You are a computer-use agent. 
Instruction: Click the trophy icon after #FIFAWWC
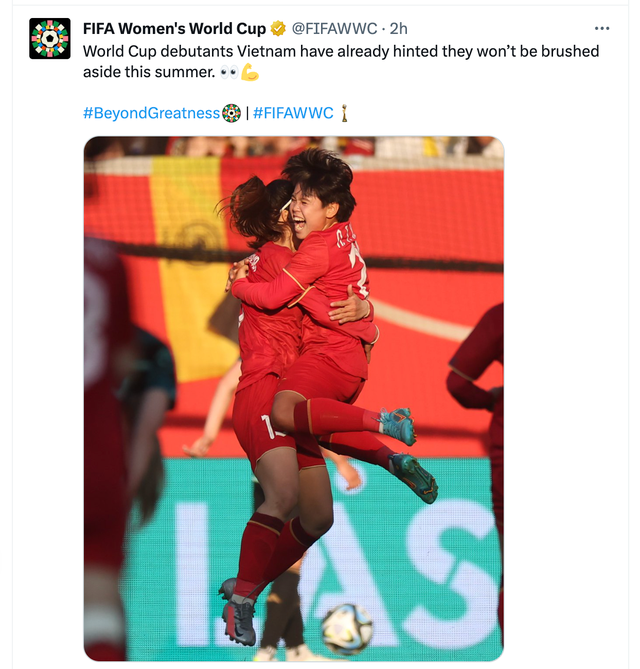coord(344,113)
